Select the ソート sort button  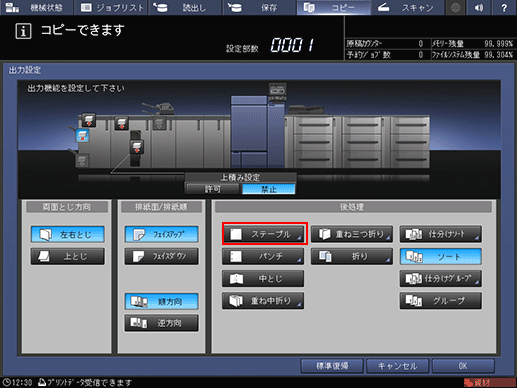441,256
